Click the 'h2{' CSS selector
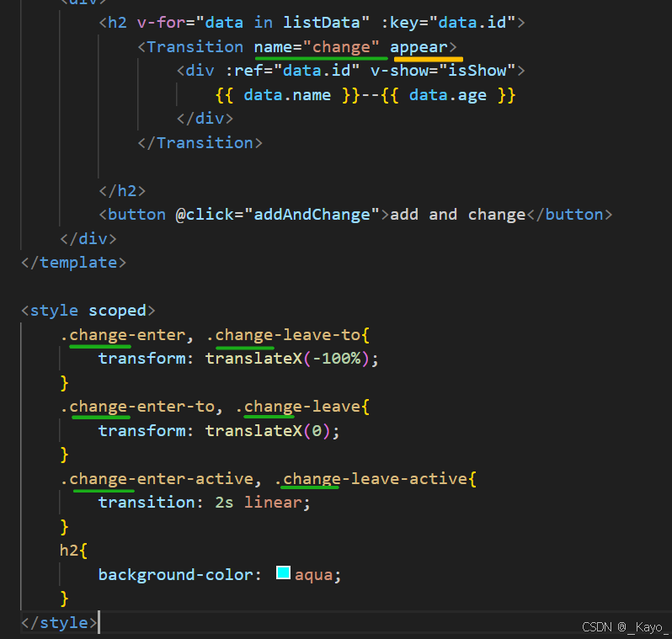672x639 pixels. pyautogui.click(x=73, y=551)
